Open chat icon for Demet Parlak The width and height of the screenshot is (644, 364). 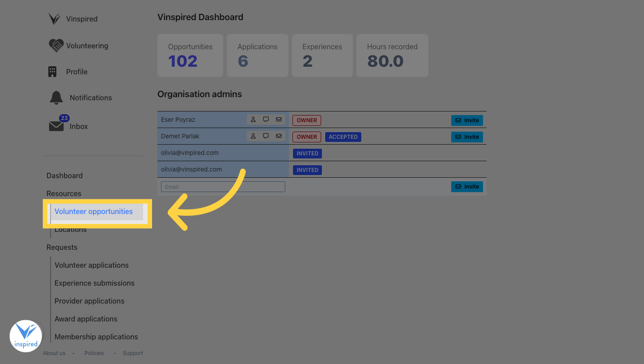click(266, 136)
